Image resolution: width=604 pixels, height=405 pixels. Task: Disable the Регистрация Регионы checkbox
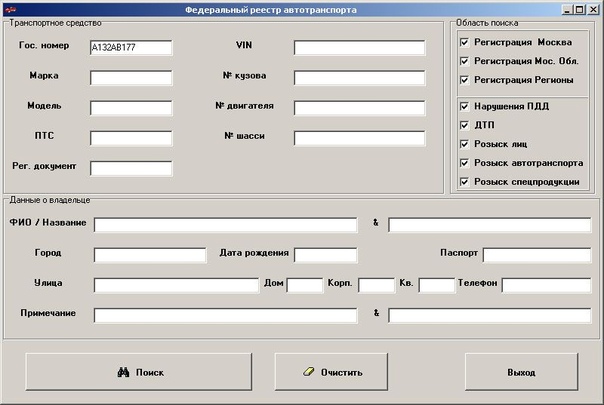(464, 79)
